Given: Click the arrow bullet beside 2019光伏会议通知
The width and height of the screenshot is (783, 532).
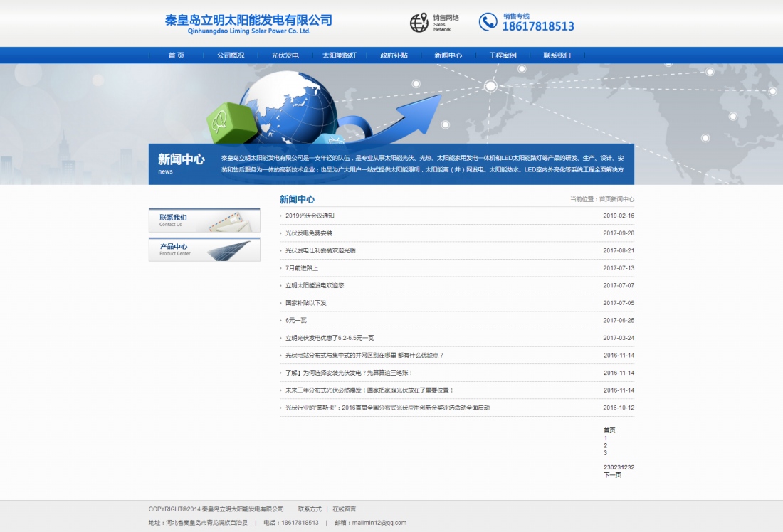Looking at the screenshot, I should point(281,215).
